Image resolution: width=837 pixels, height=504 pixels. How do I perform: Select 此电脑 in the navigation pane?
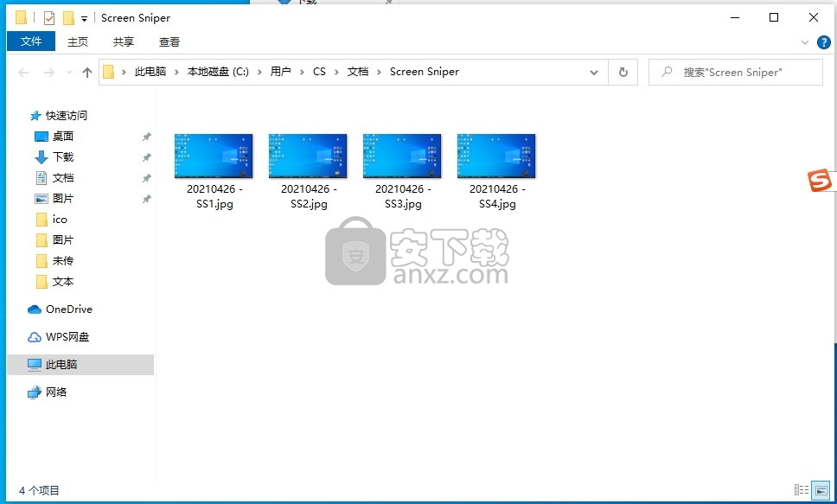pos(80,365)
